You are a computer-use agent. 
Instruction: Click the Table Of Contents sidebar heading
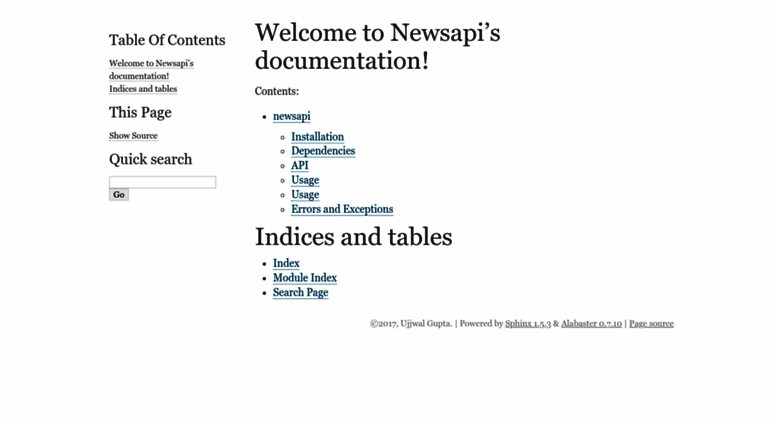click(167, 40)
